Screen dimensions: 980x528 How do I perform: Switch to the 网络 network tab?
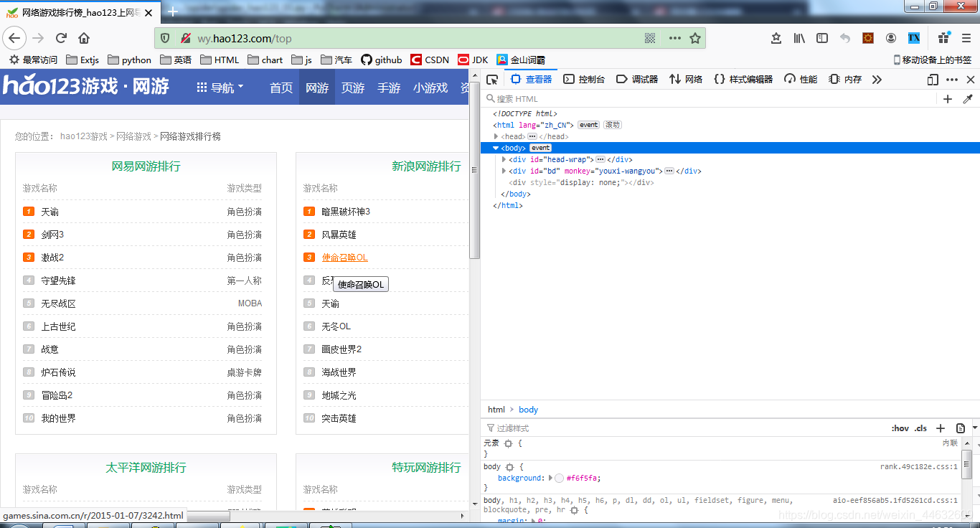click(x=686, y=80)
